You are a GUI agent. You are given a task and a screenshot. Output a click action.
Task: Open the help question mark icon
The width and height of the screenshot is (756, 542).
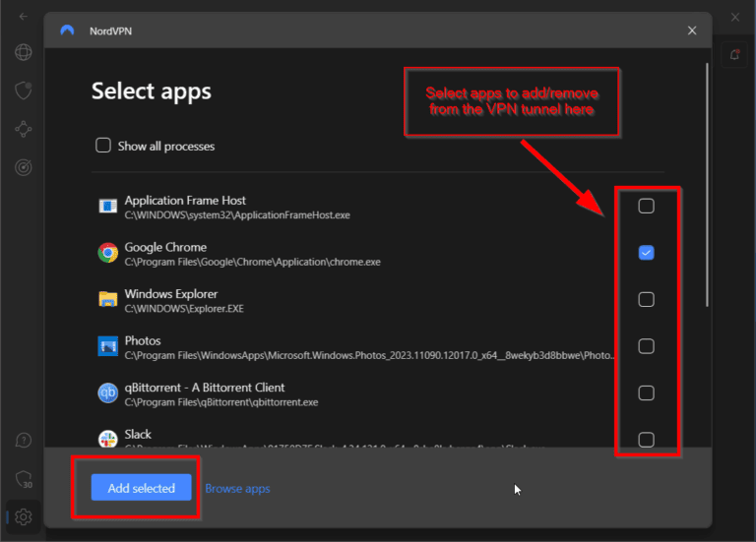coord(23,440)
